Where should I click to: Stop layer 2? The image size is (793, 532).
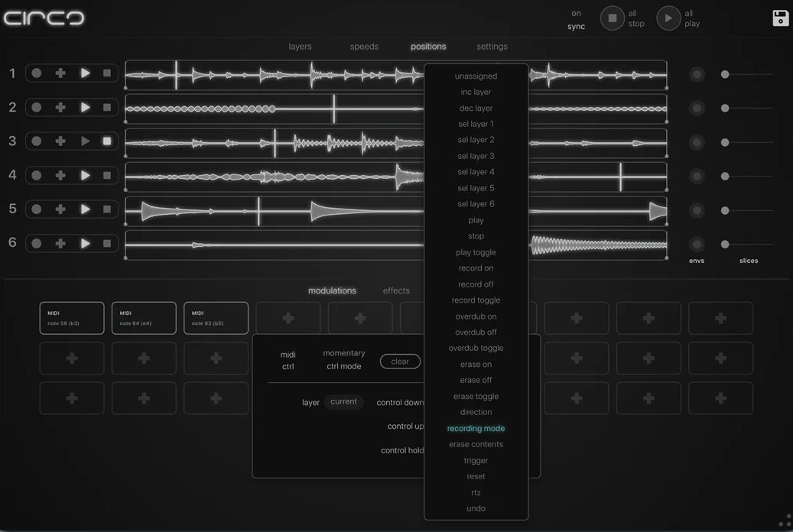(107, 107)
